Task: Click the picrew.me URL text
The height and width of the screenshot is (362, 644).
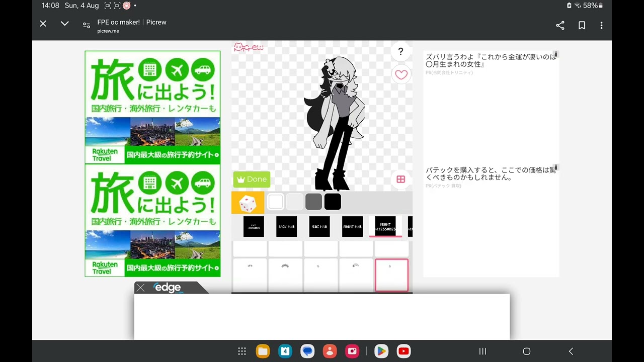Action: [x=108, y=31]
